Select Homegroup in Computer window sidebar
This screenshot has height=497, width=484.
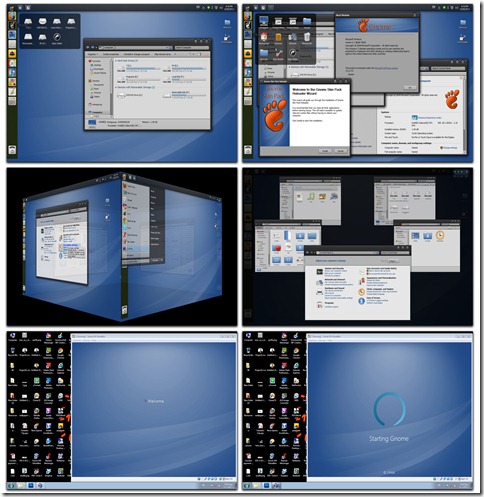point(95,105)
